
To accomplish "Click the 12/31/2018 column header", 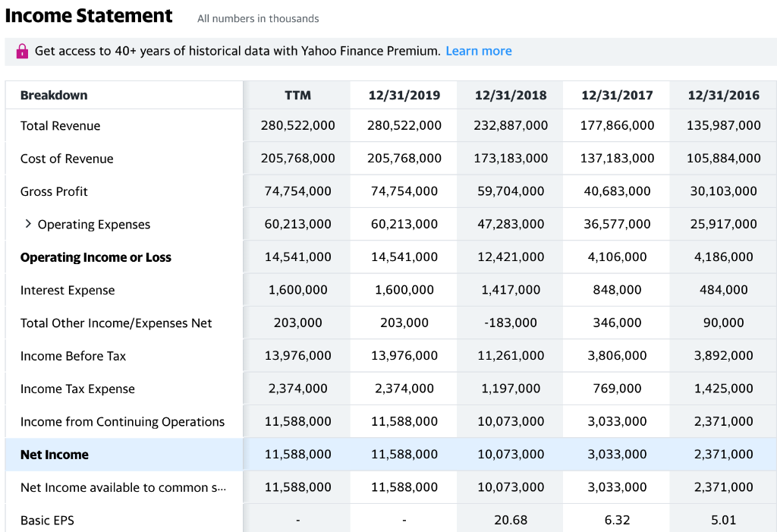I will coord(509,94).
